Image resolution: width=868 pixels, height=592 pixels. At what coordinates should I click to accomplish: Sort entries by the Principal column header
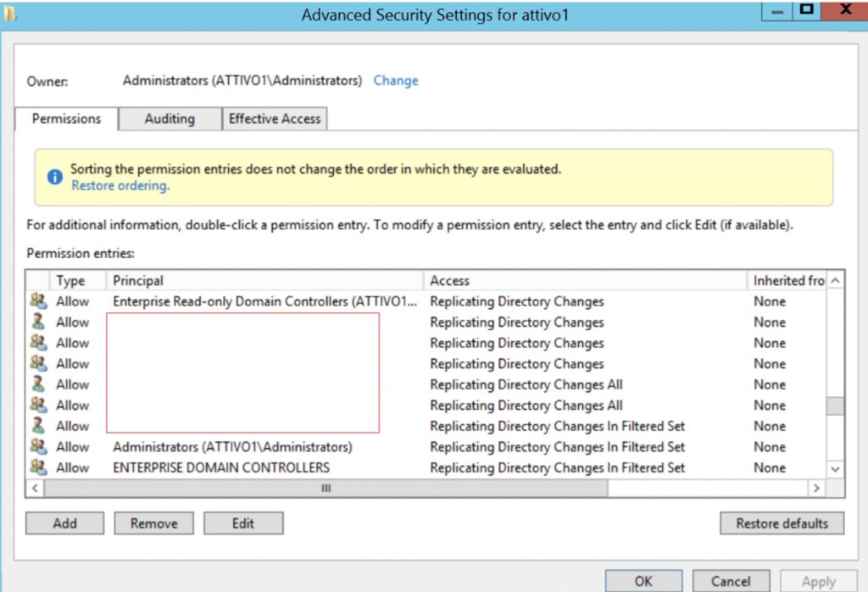pos(264,281)
